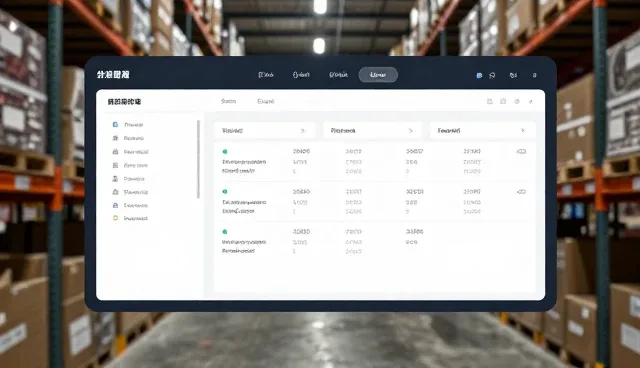The height and width of the screenshot is (368, 640).
Task: Click the app logo text in dark header
Action: click(x=113, y=75)
